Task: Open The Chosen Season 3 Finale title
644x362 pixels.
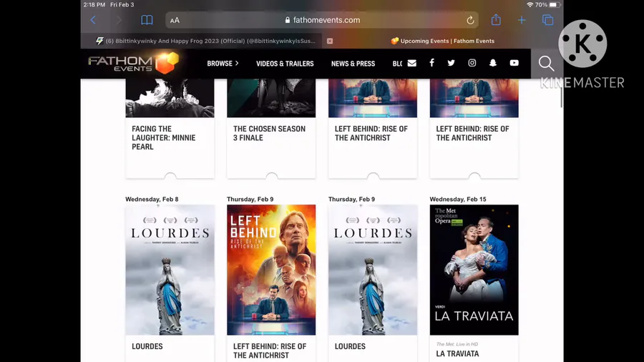Action: click(269, 133)
